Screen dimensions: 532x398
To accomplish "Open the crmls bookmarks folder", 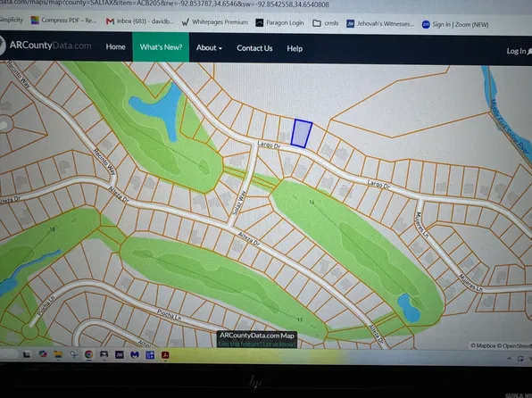I will 326,23.
